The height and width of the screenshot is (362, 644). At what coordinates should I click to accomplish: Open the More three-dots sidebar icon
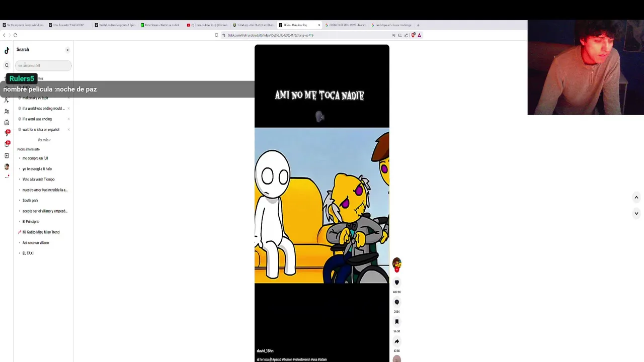tap(7, 176)
